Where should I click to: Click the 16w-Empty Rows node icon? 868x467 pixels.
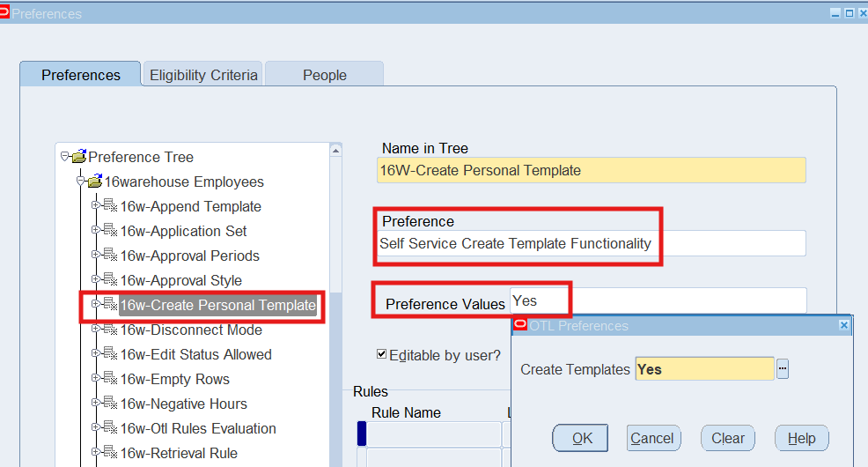point(110,379)
